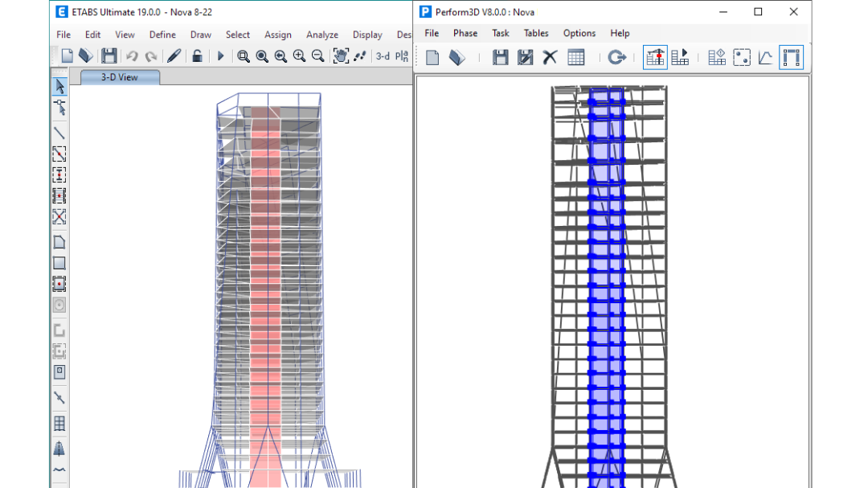
Task: Select the pan hand tool in ETABS
Action: (x=341, y=55)
